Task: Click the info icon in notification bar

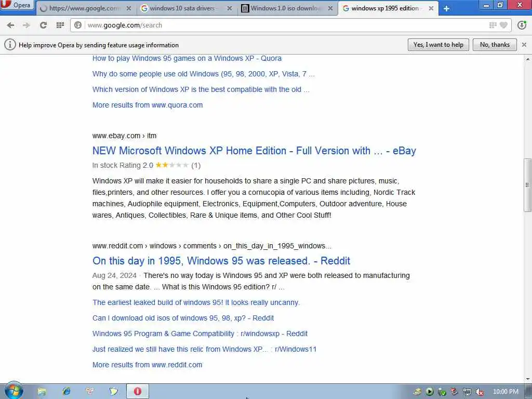Action: click(10, 45)
